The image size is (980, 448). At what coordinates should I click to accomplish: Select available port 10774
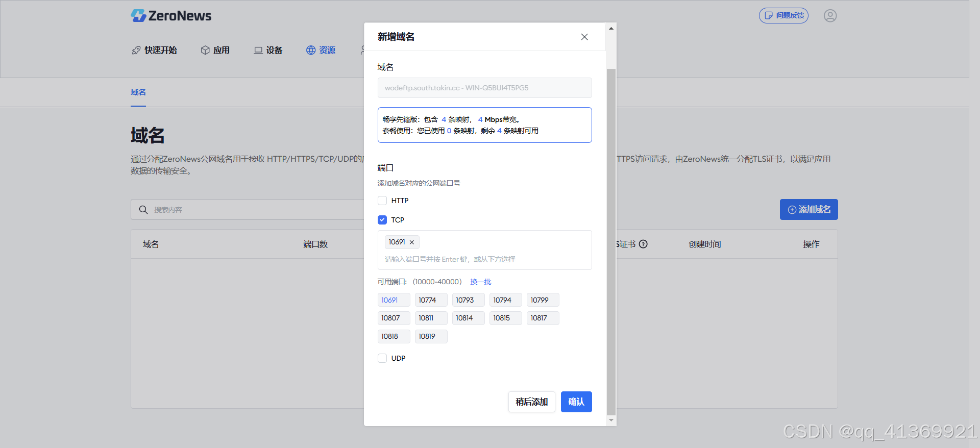tap(431, 300)
